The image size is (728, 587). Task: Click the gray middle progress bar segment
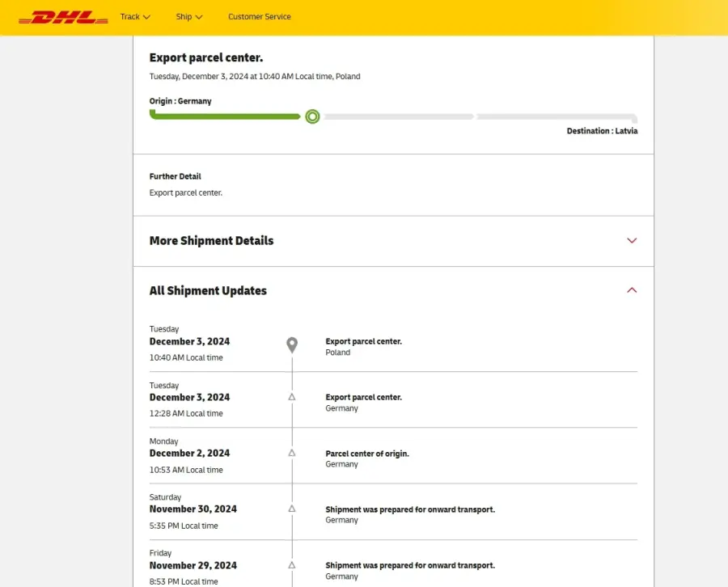[x=399, y=117]
